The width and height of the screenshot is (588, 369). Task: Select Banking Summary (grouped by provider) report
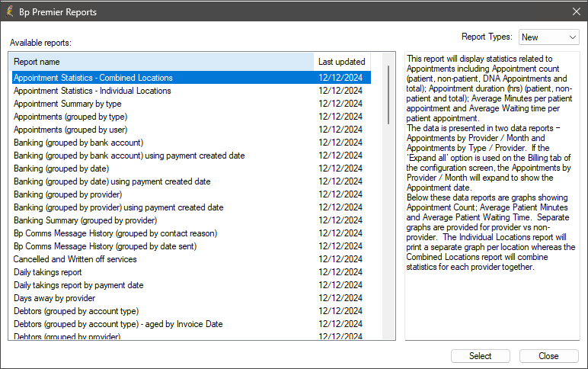pyautogui.click(x=191, y=220)
